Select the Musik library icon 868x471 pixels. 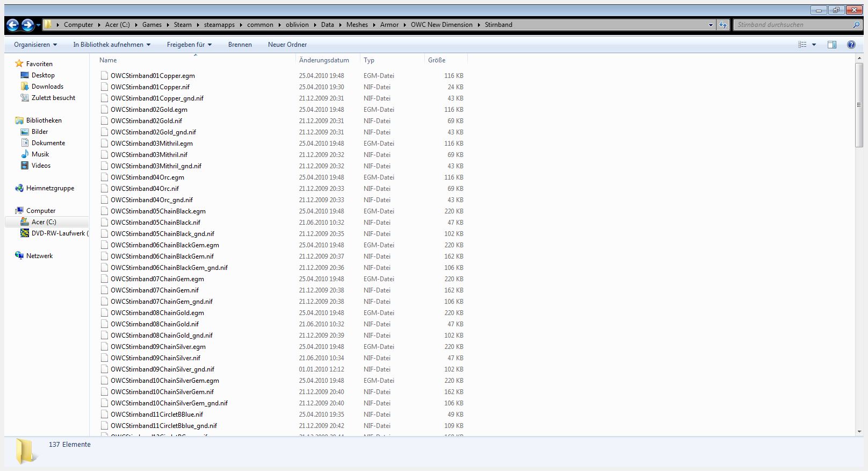pyautogui.click(x=25, y=154)
